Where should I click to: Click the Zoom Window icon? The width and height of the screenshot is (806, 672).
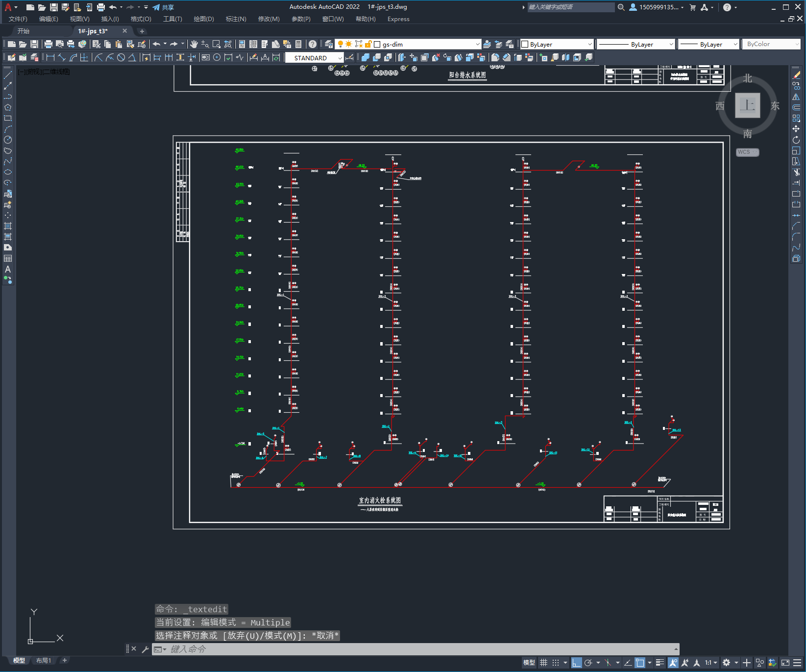point(217,44)
